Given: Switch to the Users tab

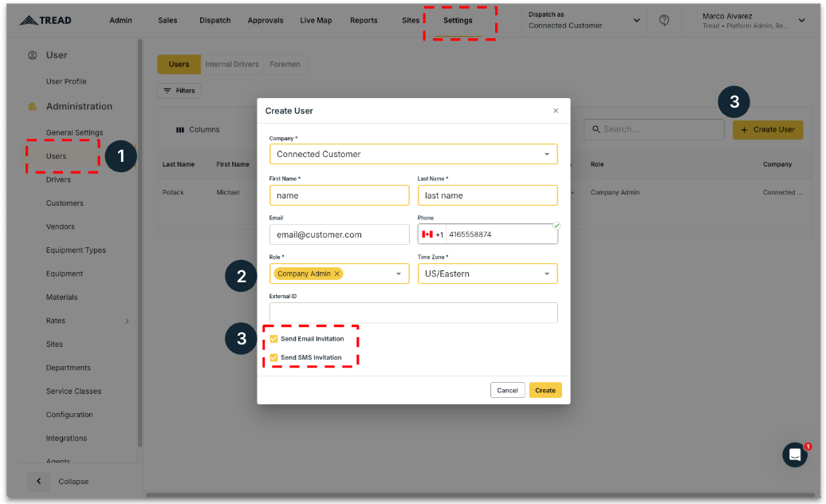Looking at the screenshot, I should click(179, 65).
